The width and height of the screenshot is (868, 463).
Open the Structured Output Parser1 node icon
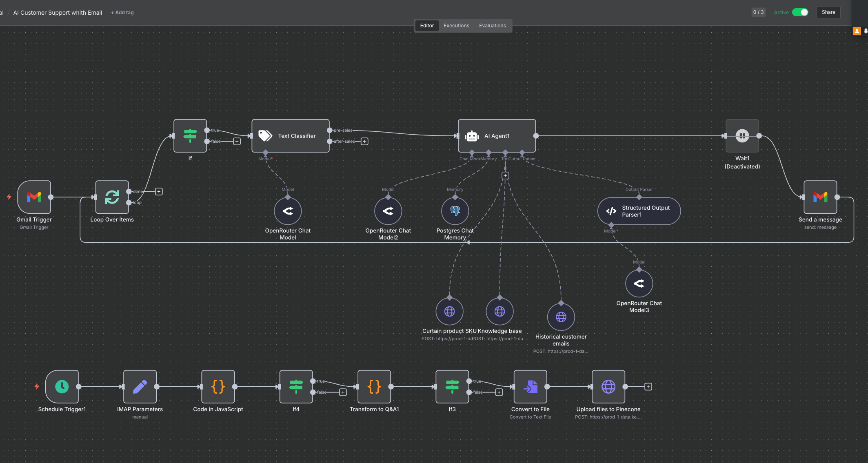pyautogui.click(x=611, y=211)
